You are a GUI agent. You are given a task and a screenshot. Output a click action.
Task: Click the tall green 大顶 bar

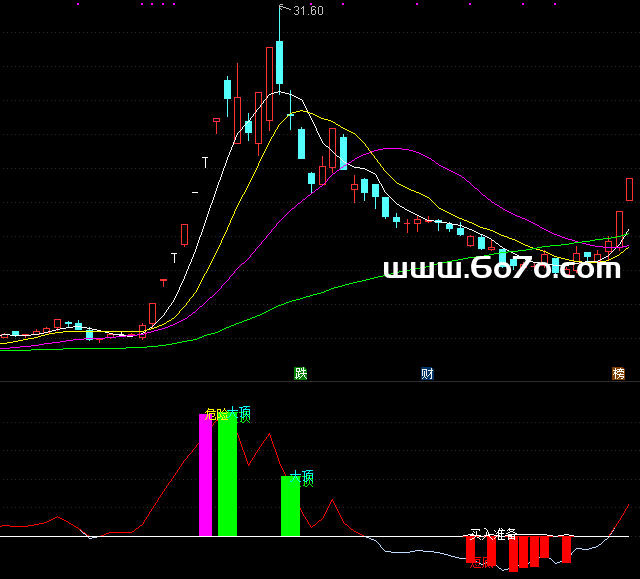coord(227,475)
